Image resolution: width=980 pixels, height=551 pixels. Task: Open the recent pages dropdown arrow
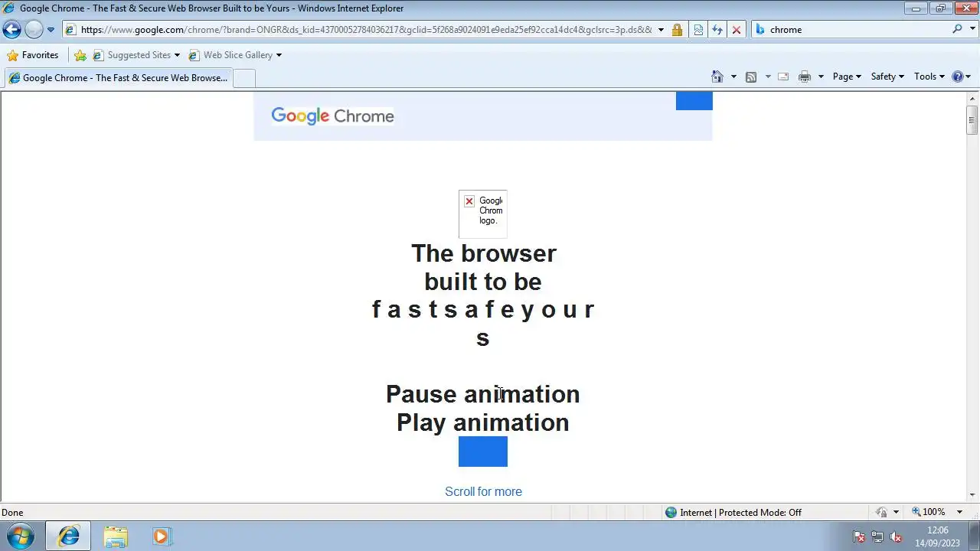51,30
